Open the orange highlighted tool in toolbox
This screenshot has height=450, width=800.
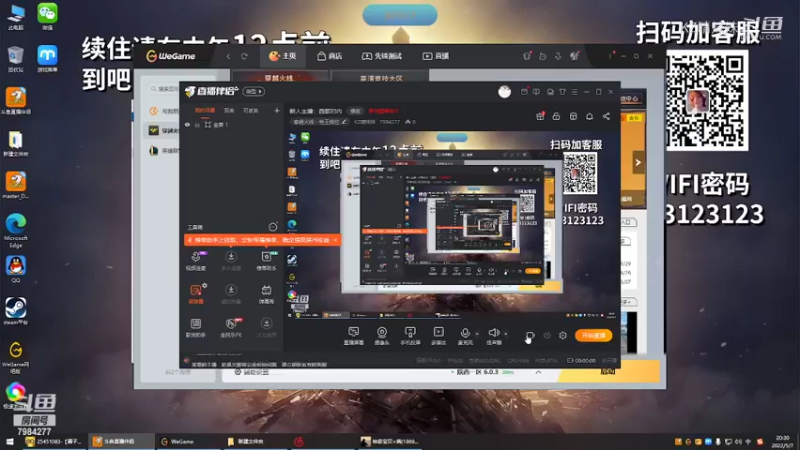click(196, 294)
